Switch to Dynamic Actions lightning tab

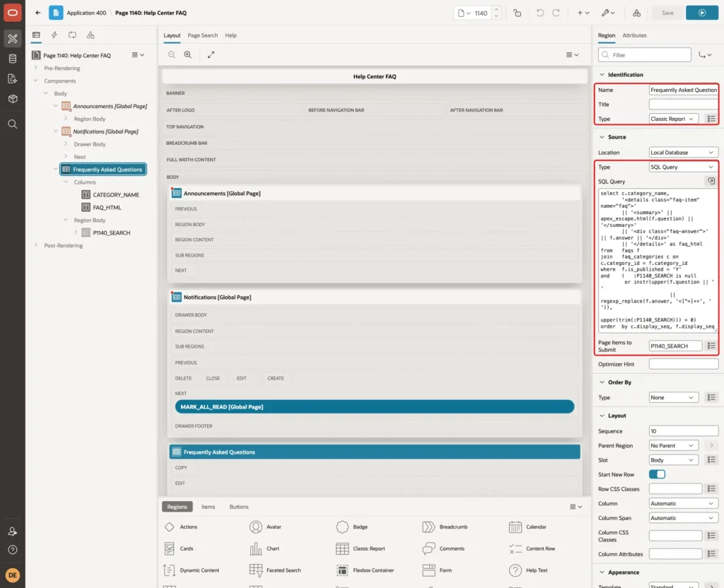pos(54,35)
